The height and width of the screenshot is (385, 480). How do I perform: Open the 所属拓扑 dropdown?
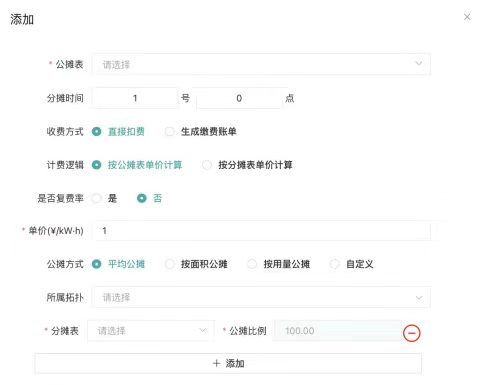262,297
